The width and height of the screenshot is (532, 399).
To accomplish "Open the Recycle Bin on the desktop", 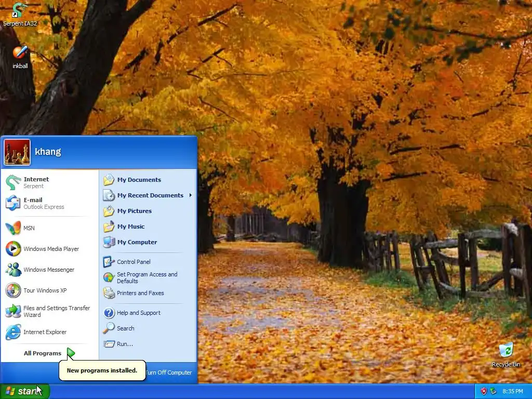I will coord(506,355).
